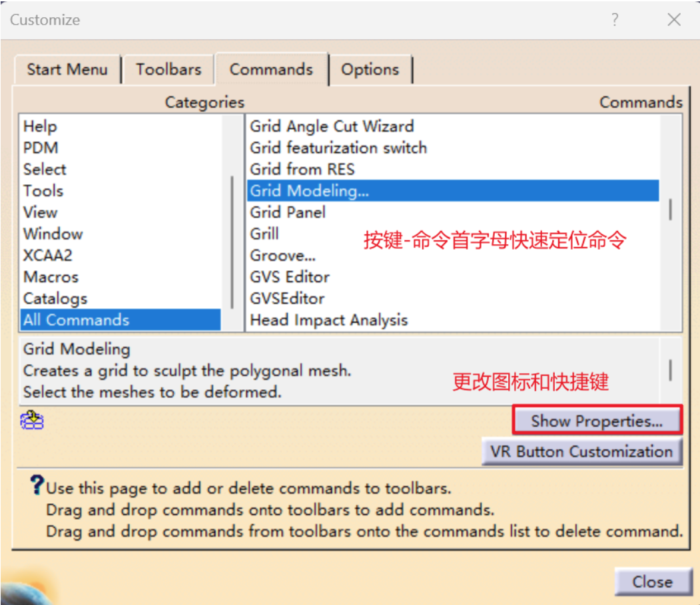The image size is (700, 605).
Task: Choose the Select category
Action: (x=121, y=169)
